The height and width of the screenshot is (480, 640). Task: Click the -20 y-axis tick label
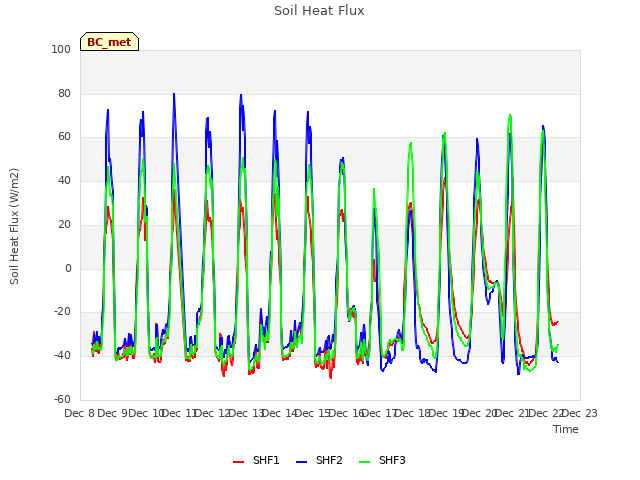click(x=63, y=311)
